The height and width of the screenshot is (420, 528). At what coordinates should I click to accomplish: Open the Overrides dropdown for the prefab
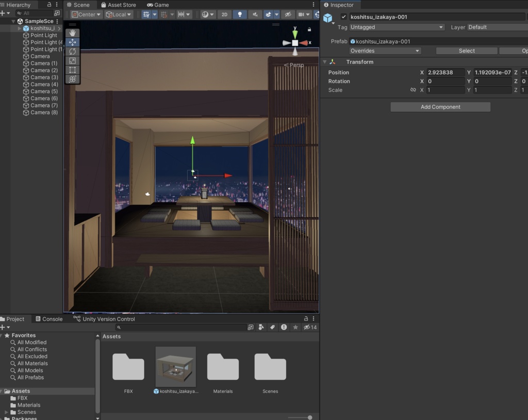(x=385, y=51)
